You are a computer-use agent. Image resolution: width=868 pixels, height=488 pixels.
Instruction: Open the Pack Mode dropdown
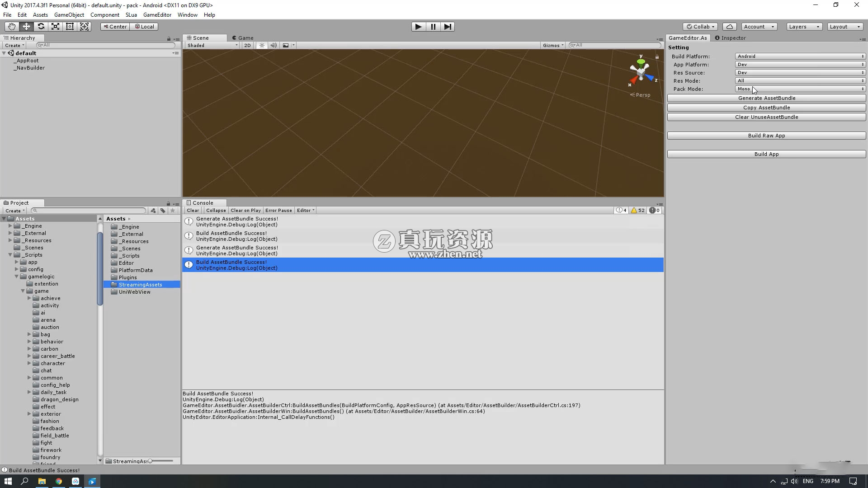pos(800,89)
